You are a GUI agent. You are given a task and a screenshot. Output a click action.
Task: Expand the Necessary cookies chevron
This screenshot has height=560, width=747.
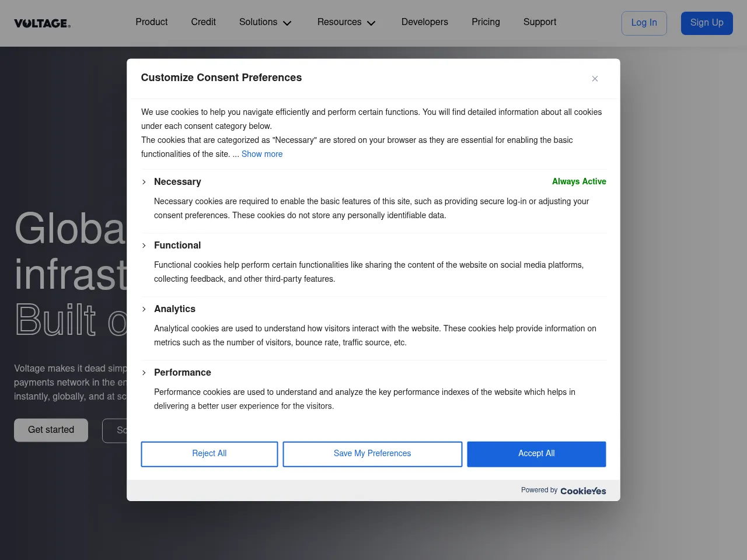144,182
